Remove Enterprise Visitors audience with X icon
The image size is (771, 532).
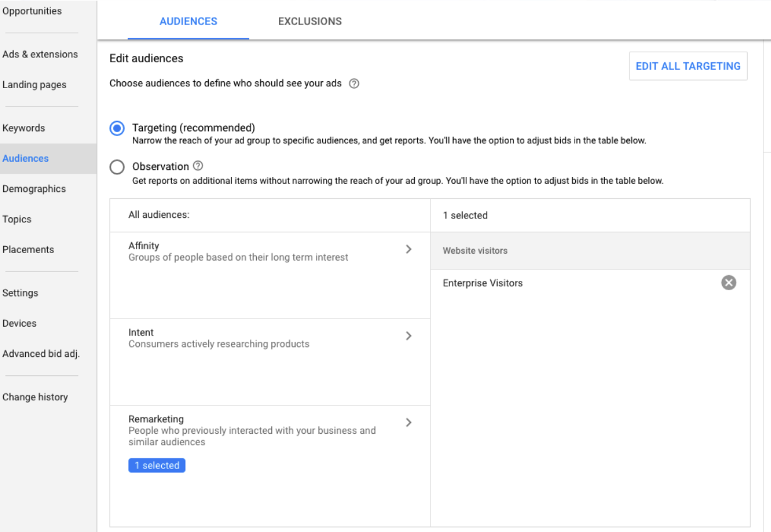pos(728,283)
